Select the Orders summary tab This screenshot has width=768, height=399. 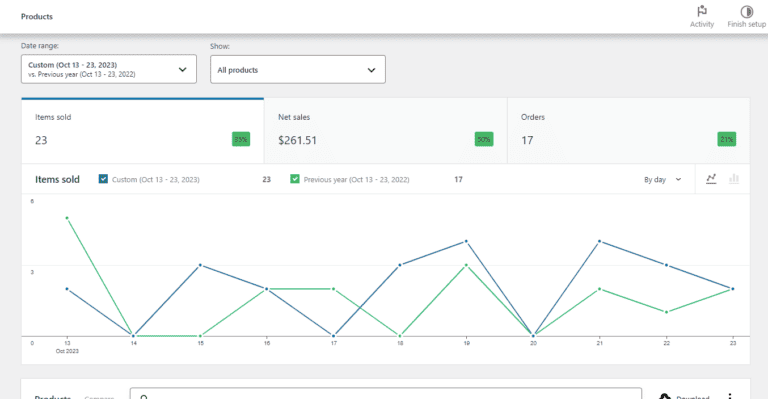(x=629, y=131)
